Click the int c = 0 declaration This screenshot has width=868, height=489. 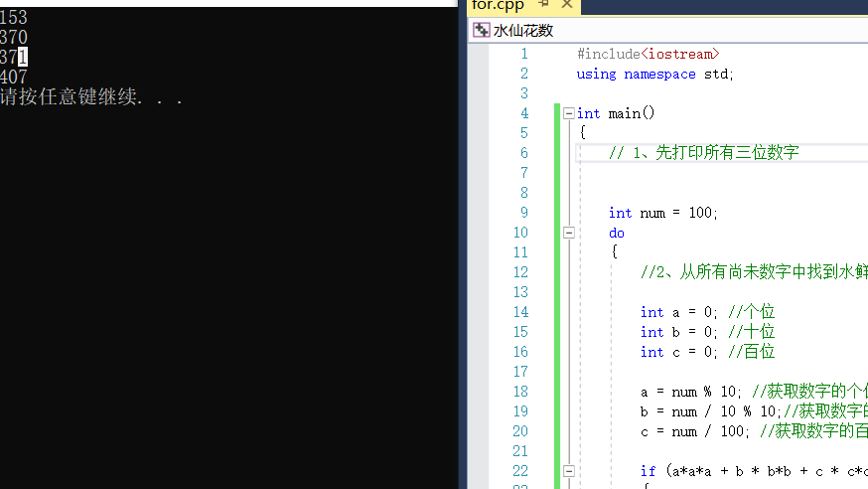point(678,352)
